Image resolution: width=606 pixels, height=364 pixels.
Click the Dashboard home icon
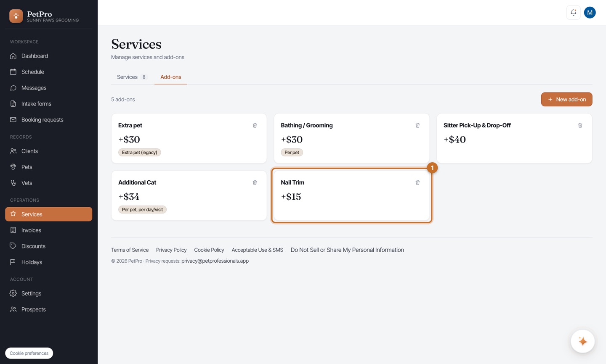13,56
